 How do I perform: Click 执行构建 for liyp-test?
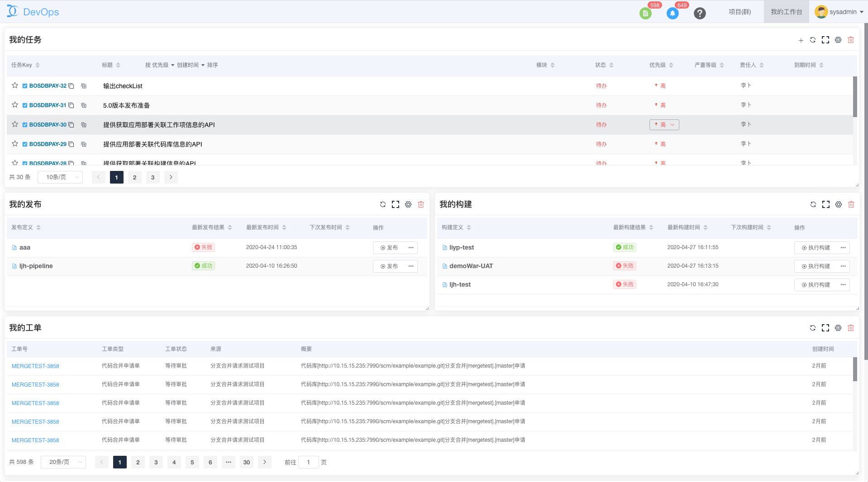coord(816,248)
